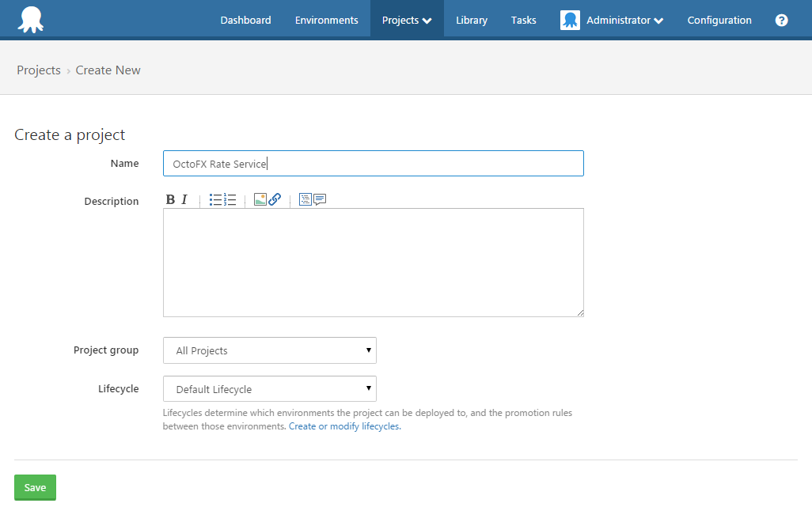The image size is (812, 522).
Task: Insert an image into the description
Action: tap(260, 199)
